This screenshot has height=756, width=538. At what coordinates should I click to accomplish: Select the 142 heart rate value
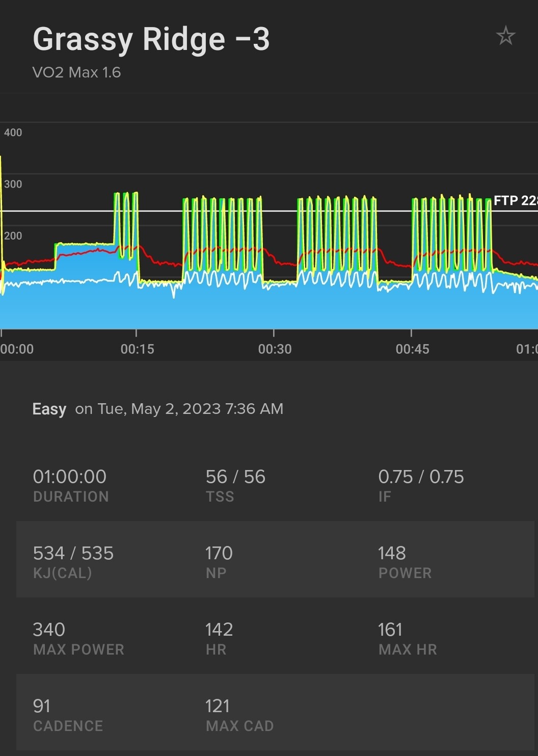(219, 630)
